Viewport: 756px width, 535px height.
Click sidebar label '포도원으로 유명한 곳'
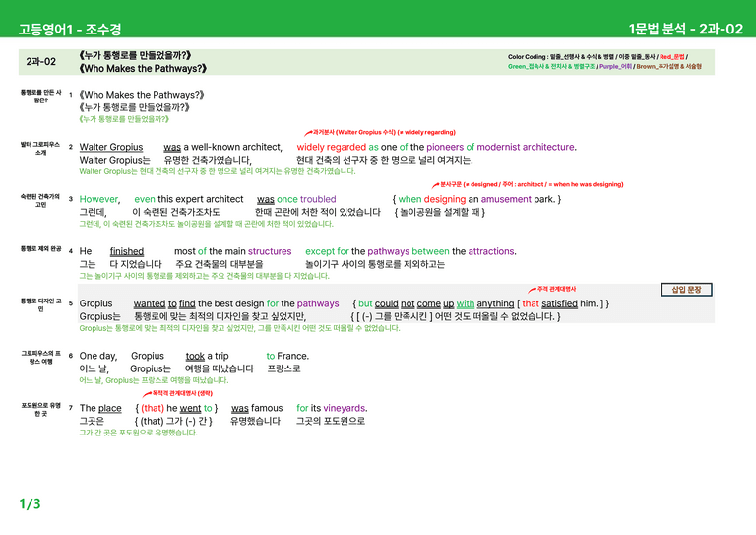pyautogui.click(x=40, y=409)
